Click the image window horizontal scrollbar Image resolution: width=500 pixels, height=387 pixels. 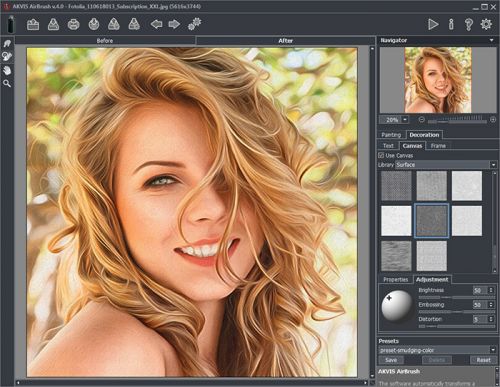(192, 383)
